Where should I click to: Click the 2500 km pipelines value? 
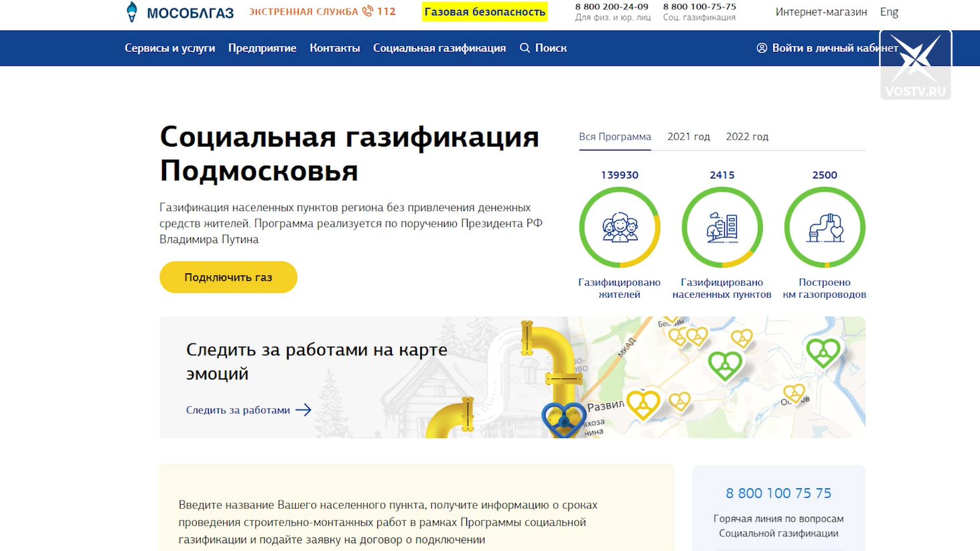(x=825, y=175)
